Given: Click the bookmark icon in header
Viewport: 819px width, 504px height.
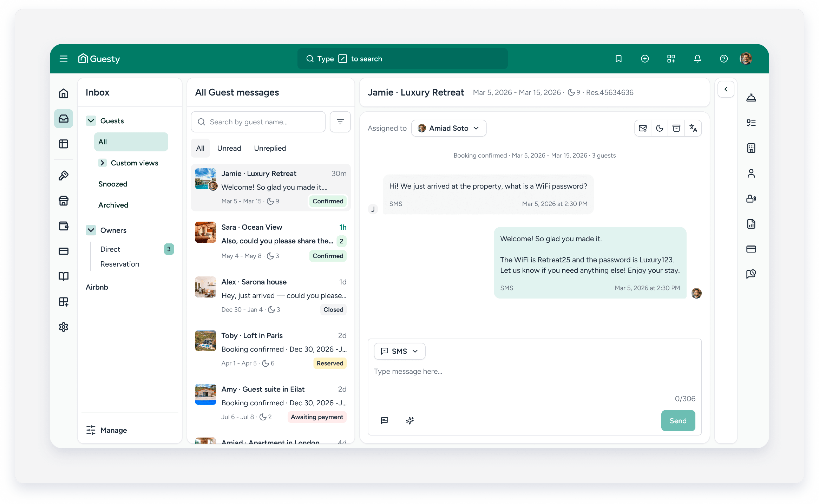Looking at the screenshot, I should [x=618, y=59].
